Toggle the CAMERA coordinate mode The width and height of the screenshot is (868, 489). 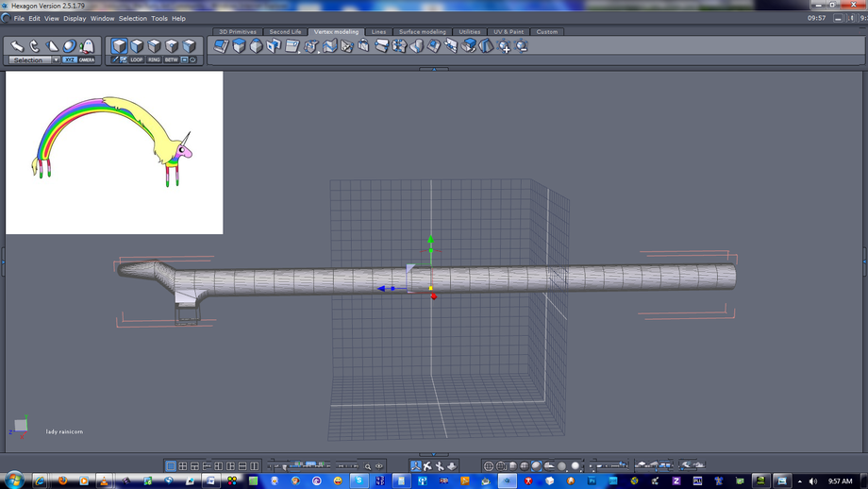[87, 60]
